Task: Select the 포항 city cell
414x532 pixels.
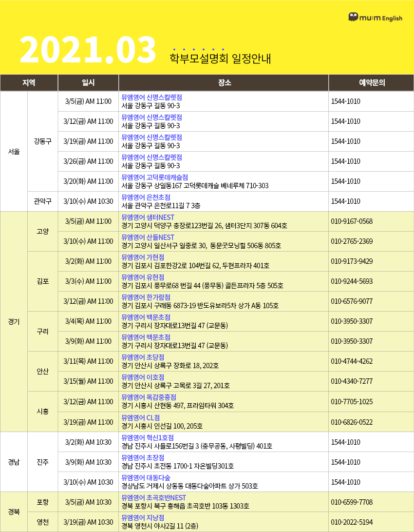Action: tap(43, 502)
